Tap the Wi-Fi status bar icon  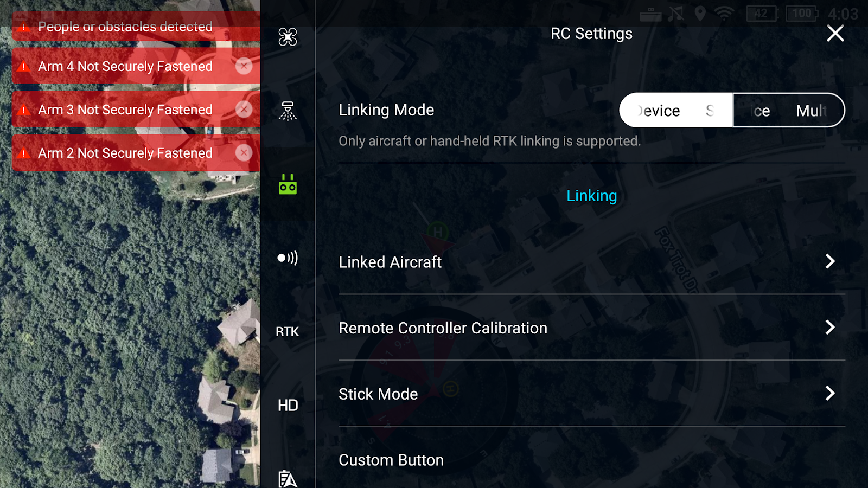(x=724, y=14)
